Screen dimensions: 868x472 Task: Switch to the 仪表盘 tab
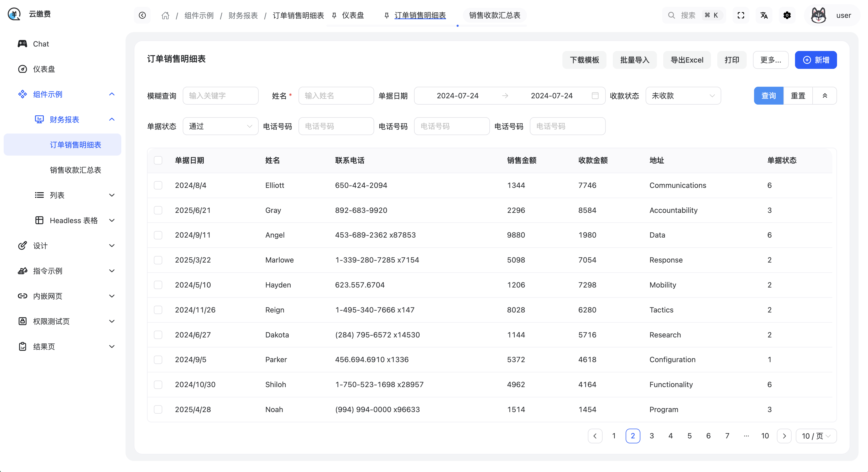352,16
